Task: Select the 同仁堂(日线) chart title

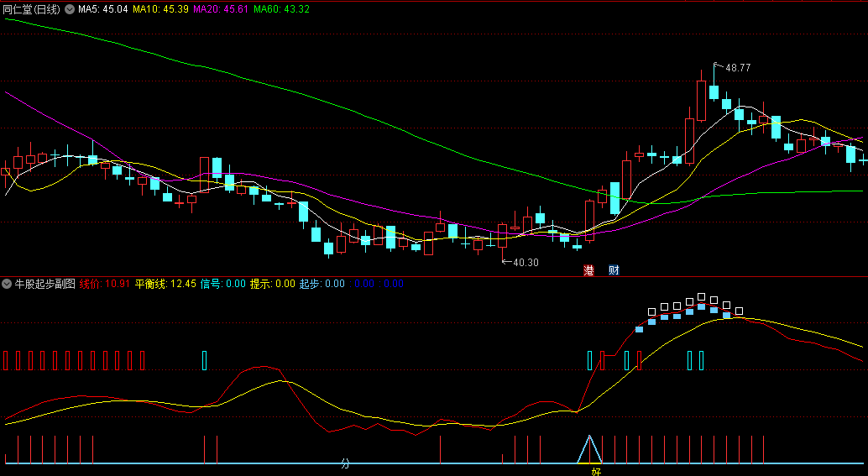Action: (32, 9)
